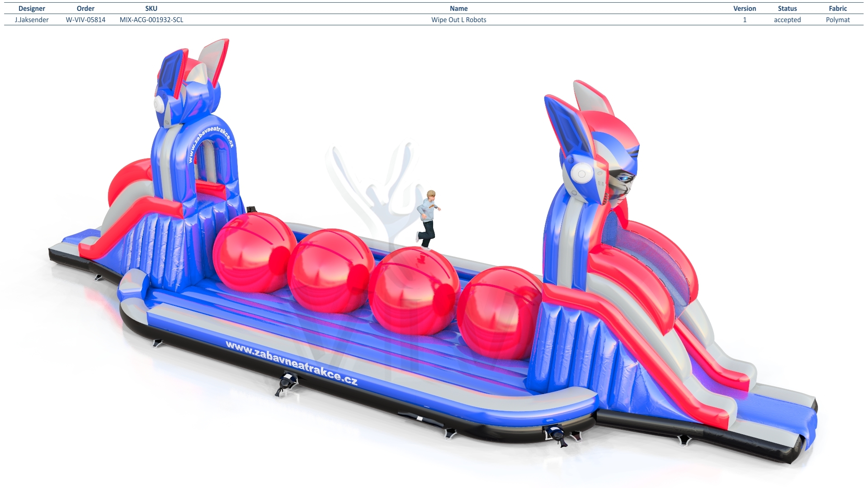Screen dimensions: 868x488
Task: Click the Order column header
Action: point(85,9)
